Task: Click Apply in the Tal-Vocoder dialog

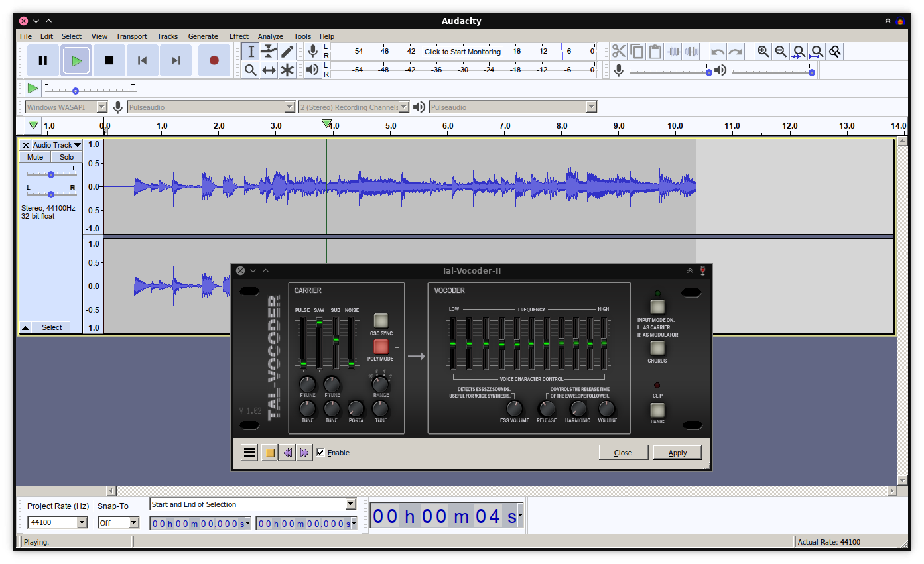Action: pos(677,453)
